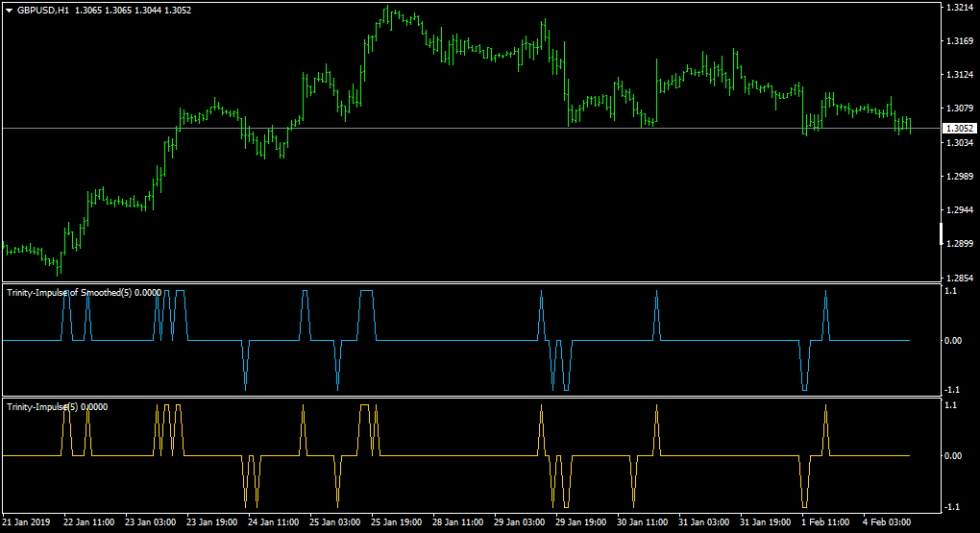Image resolution: width=980 pixels, height=533 pixels.
Task: Click the 31 Jan 19:00 time label
Action: point(766,521)
